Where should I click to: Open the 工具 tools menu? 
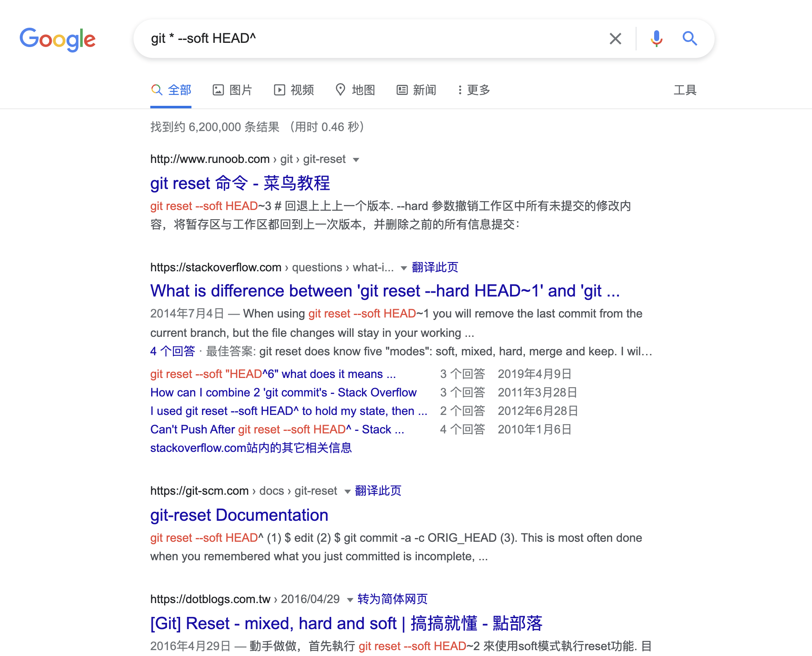pyautogui.click(x=685, y=90)
